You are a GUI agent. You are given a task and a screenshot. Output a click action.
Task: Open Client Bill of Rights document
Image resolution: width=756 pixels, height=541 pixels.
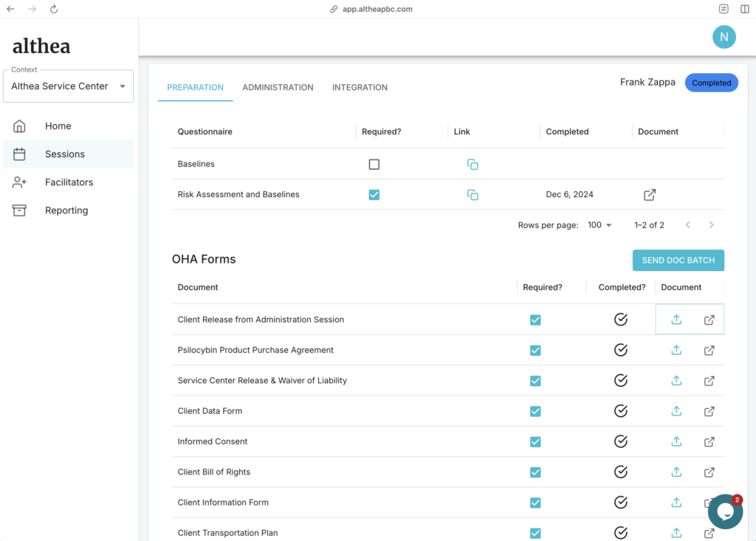(x=709, y=472)
